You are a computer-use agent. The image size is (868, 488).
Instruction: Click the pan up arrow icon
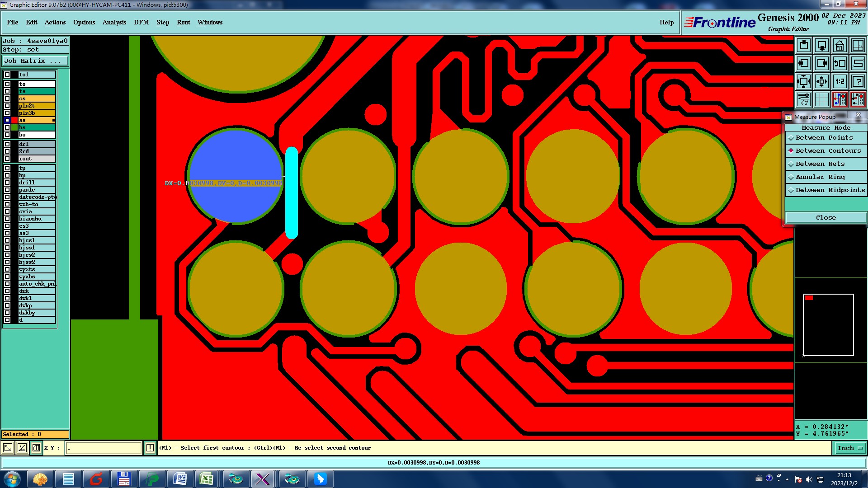(803, 45)
